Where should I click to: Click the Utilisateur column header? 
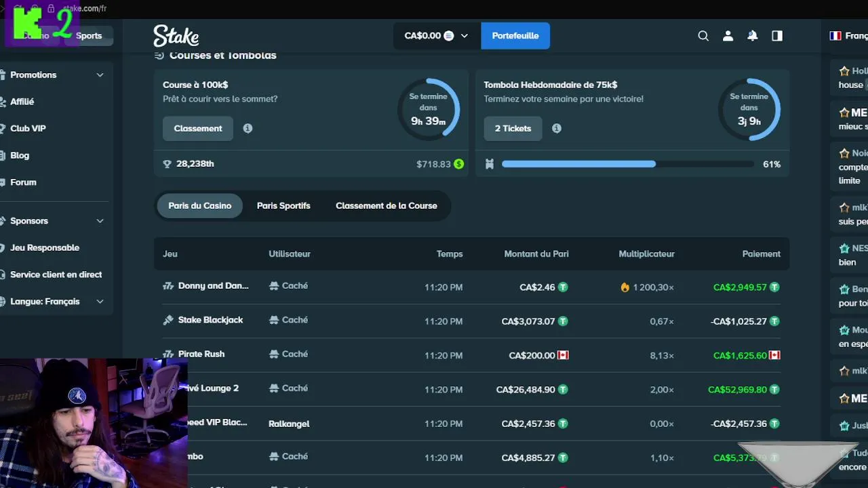tap(290, 254)
